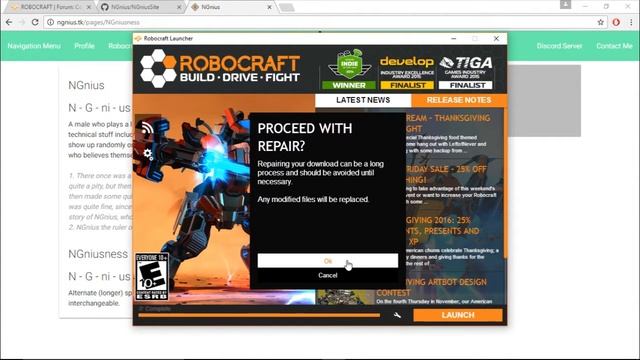Click the NGnius heading on webpage
The width and height of the screenshot is (640, 360).
86,85
